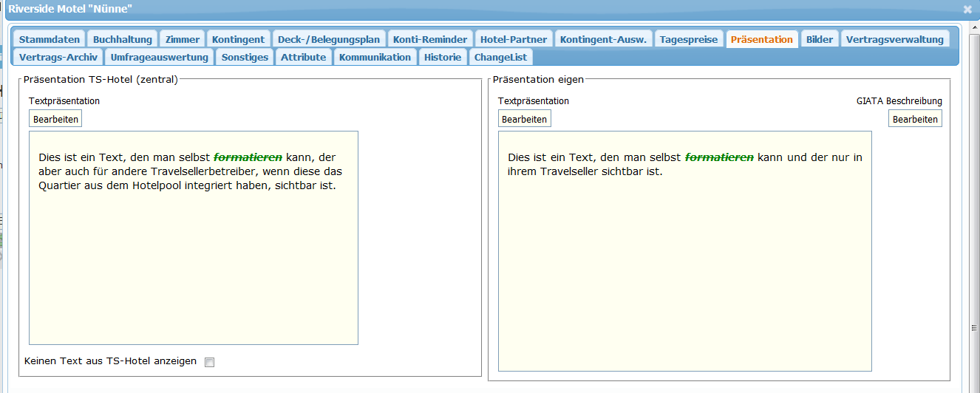The height and width of the screenshot is (393, 980).
Task: Switch to the Vertrags-Archiv tab
Action: pyautogui.click(x=58, y=57)
